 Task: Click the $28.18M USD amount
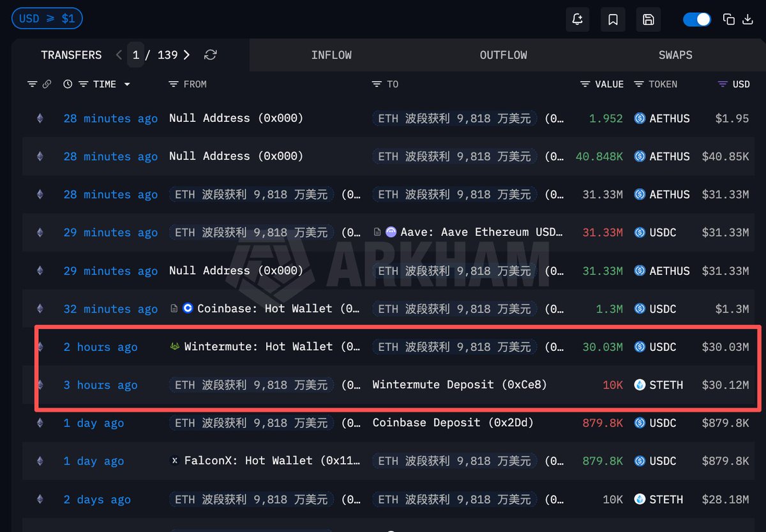click(x=725, y=499)
